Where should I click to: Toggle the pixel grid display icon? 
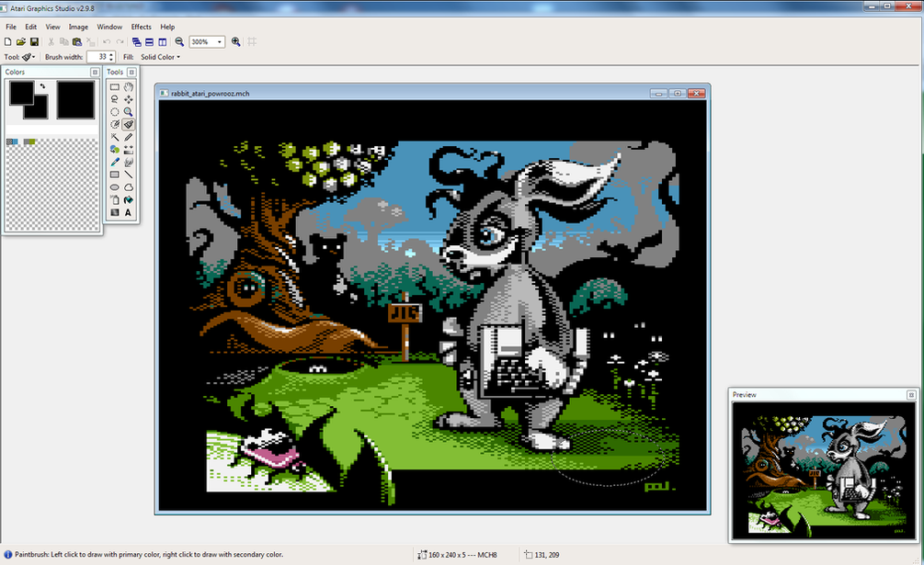pos(253,42)
